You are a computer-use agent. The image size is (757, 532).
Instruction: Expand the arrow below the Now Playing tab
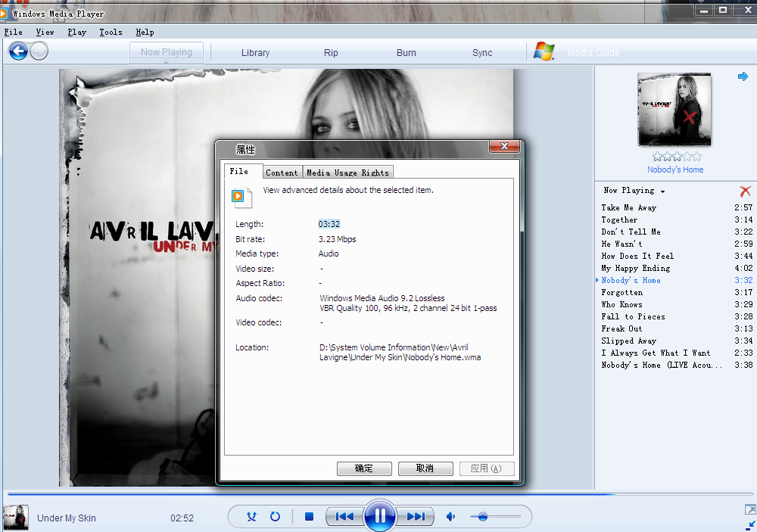[166, 62]
